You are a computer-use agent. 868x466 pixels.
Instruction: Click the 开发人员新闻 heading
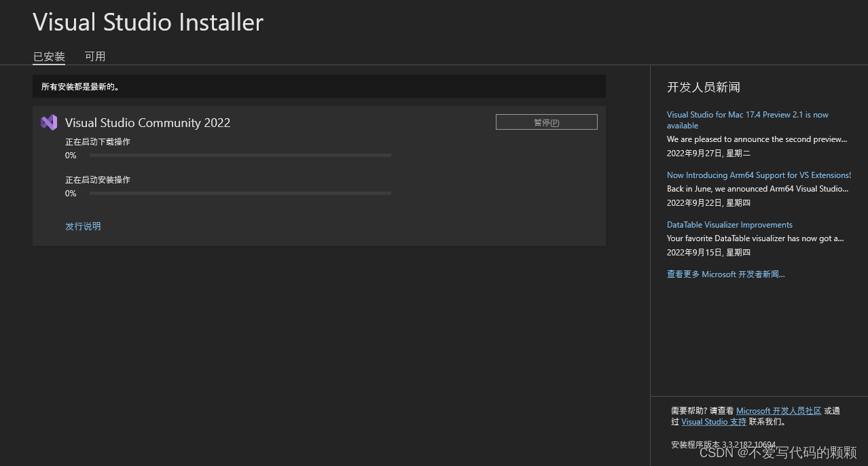[x=704, y=87]
